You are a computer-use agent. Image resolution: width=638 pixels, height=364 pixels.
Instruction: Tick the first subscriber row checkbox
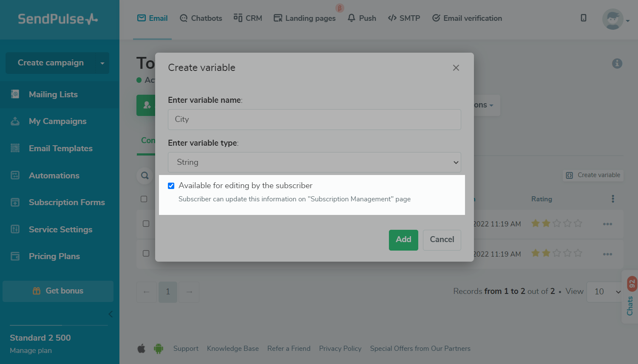tap(146, 223)
